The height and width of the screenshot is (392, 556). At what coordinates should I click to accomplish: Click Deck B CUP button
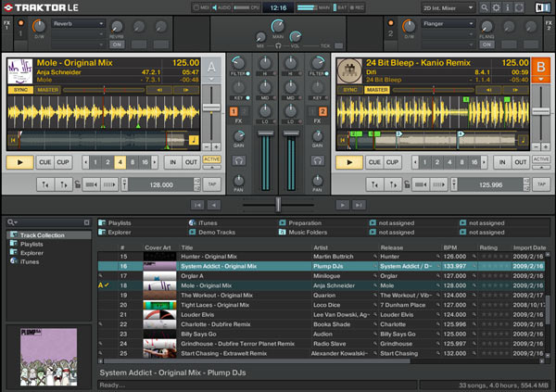pyautogui.click(x=392, y=162)
